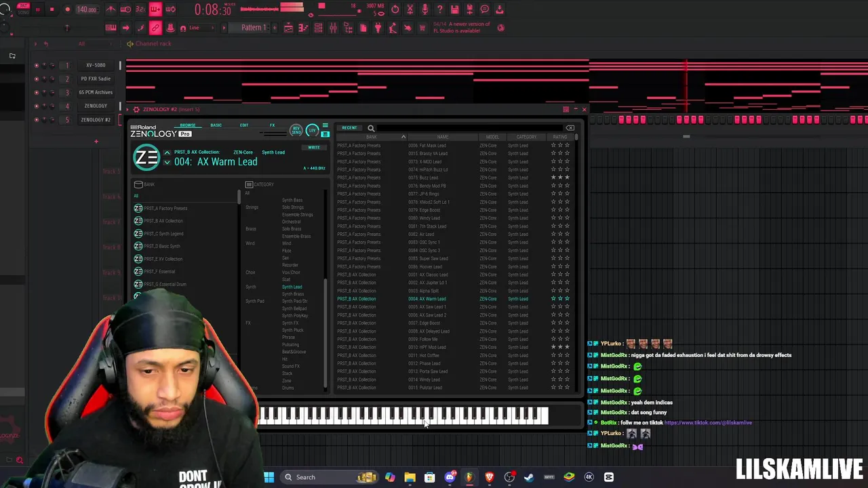Click the save floppy disk icon
This screenshot has width=868, height=488.
click(454, 9)
